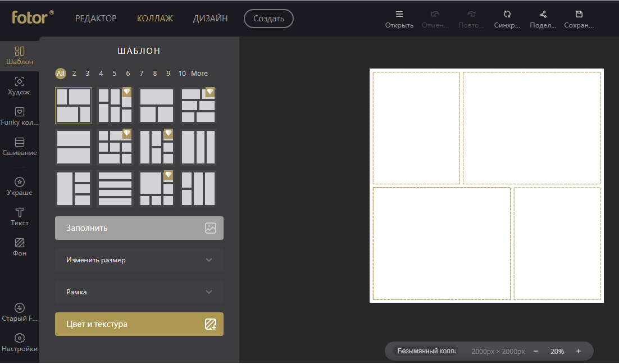Image resolution: width=619 pixels, height=364 pixels.
Task: Filter templates by 3 photos
Action: pos(87,74)
